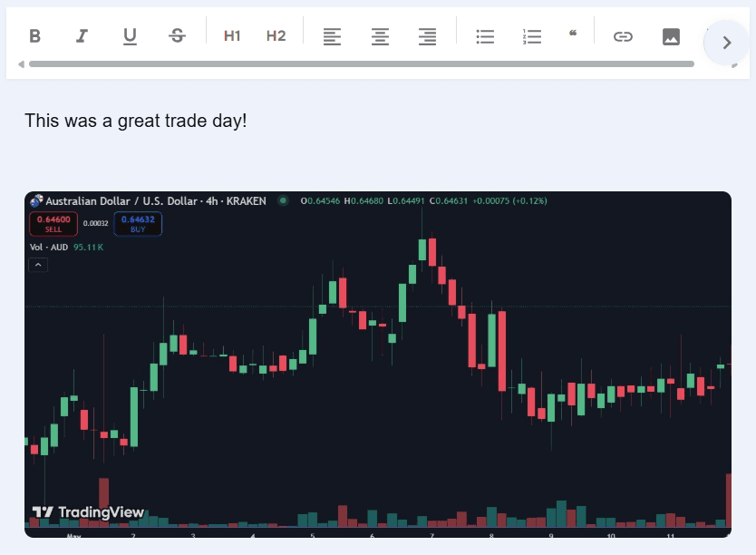Center align the paragraph
This screenshot has height=555, width=756.
(380, 36)
